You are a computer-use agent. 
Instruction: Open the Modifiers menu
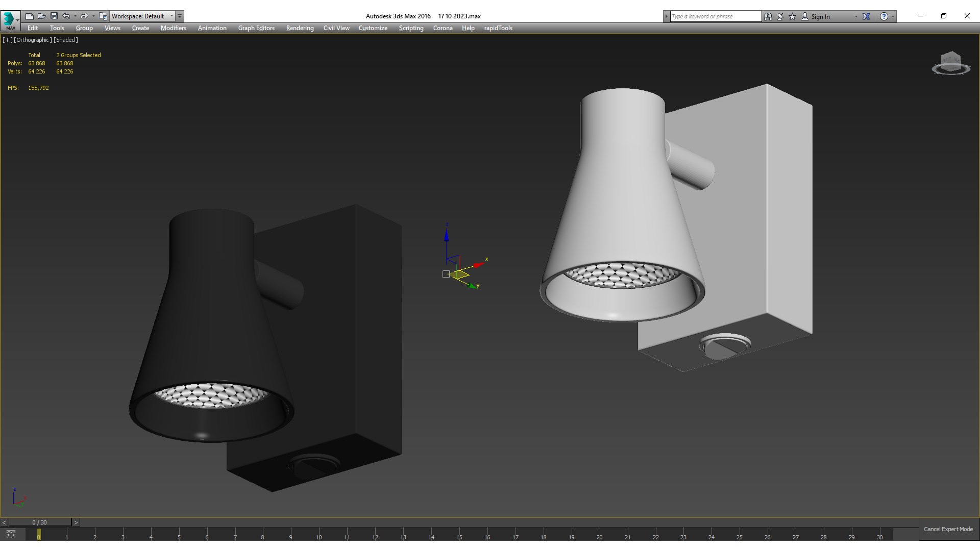click(x=173, y=28)
